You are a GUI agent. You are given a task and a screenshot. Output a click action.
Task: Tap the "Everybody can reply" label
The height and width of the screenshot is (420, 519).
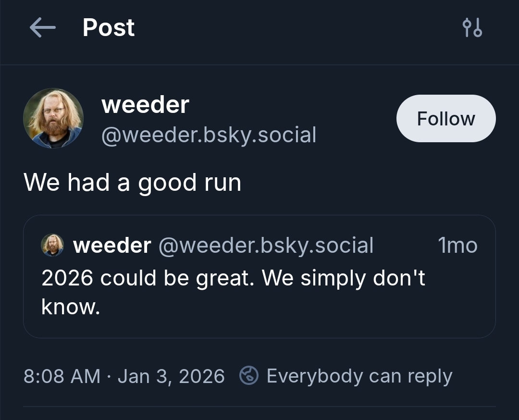click(x=359, y=376)
